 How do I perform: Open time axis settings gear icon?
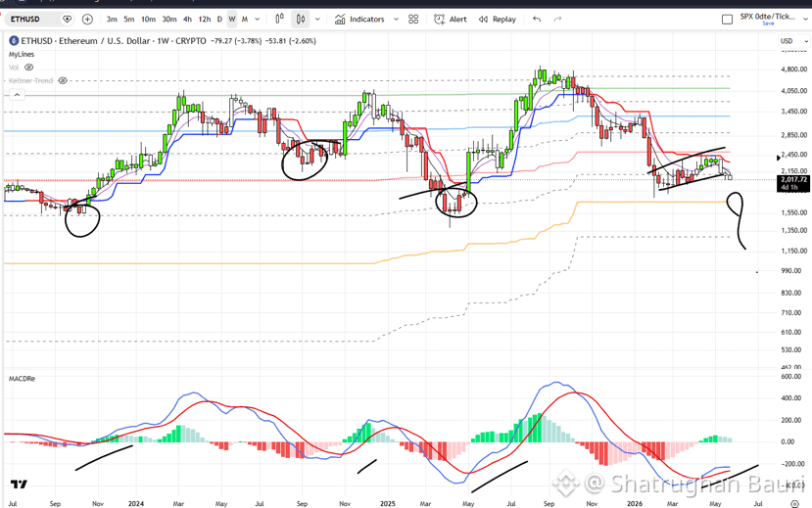(795, 503)
